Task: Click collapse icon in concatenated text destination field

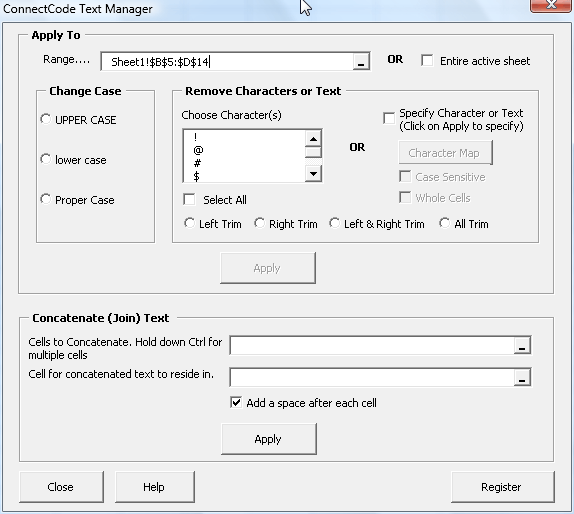Action: click(x=522, y=377)
